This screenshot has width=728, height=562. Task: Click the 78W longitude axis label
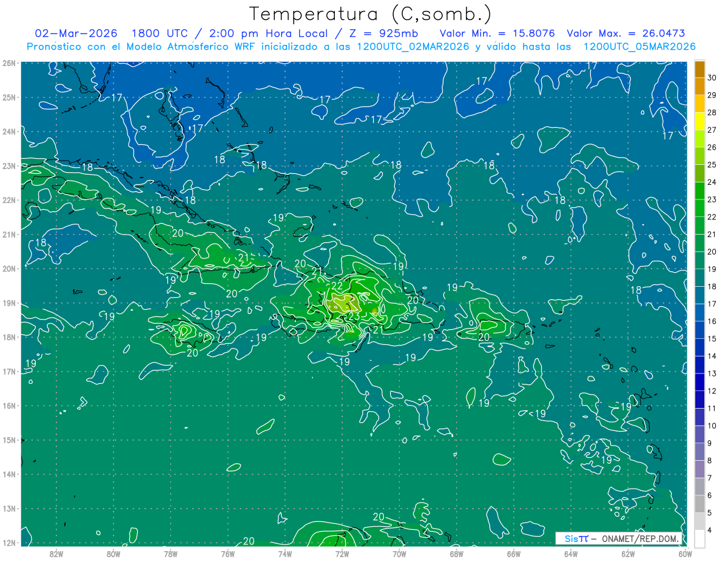[170, 553]
